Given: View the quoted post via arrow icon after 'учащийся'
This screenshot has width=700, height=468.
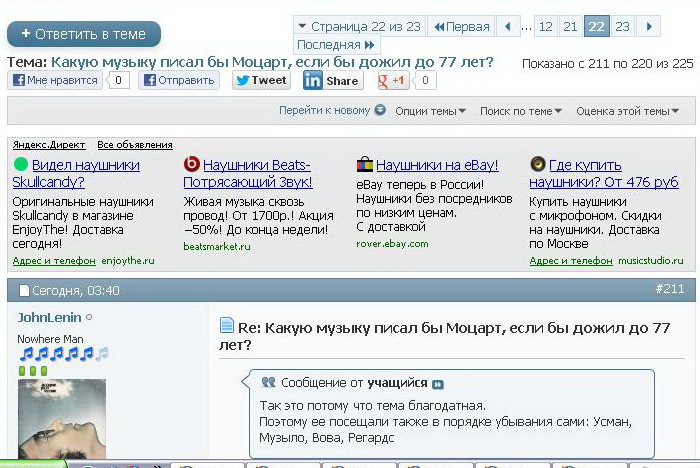Looking at the screenshot, I should pyautogui.click(x=438, y=384).
